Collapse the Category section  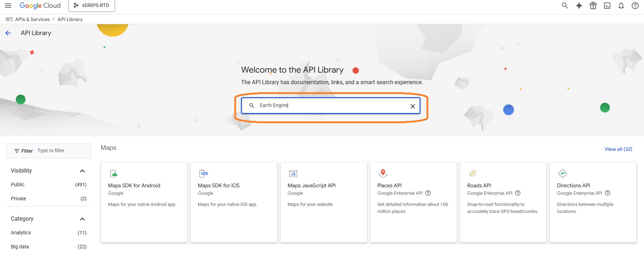[x=82, y=219]
